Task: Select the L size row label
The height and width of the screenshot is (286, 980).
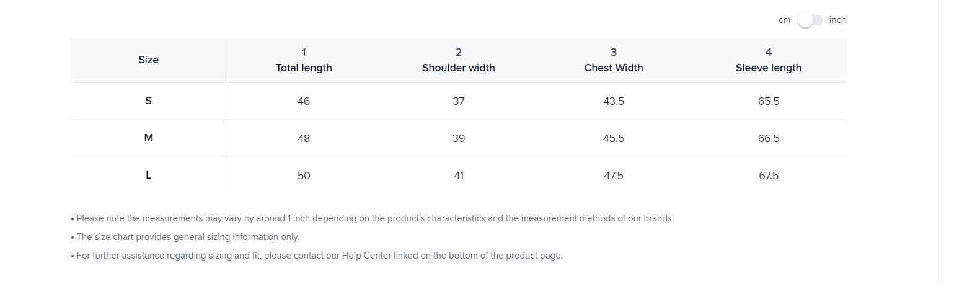Action: (148, 175)
